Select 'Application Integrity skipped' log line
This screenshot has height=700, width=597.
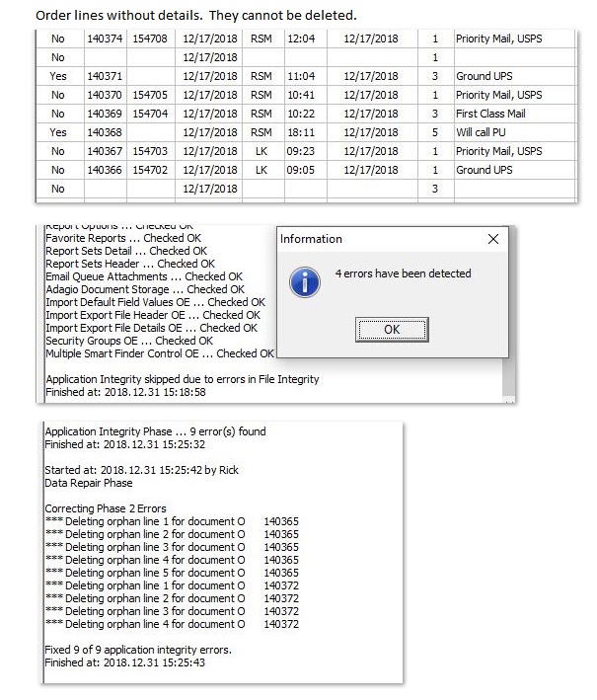click(x=183, y=379)
